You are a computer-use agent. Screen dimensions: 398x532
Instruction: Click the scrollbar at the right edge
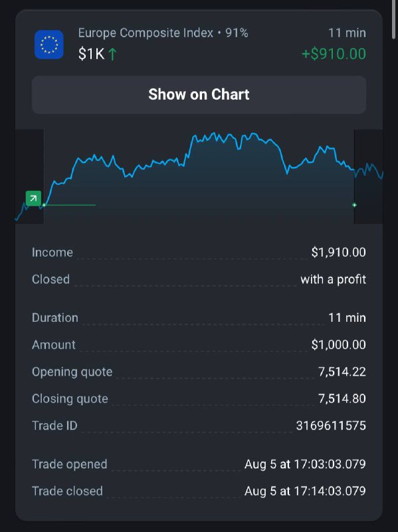[393, 21]
